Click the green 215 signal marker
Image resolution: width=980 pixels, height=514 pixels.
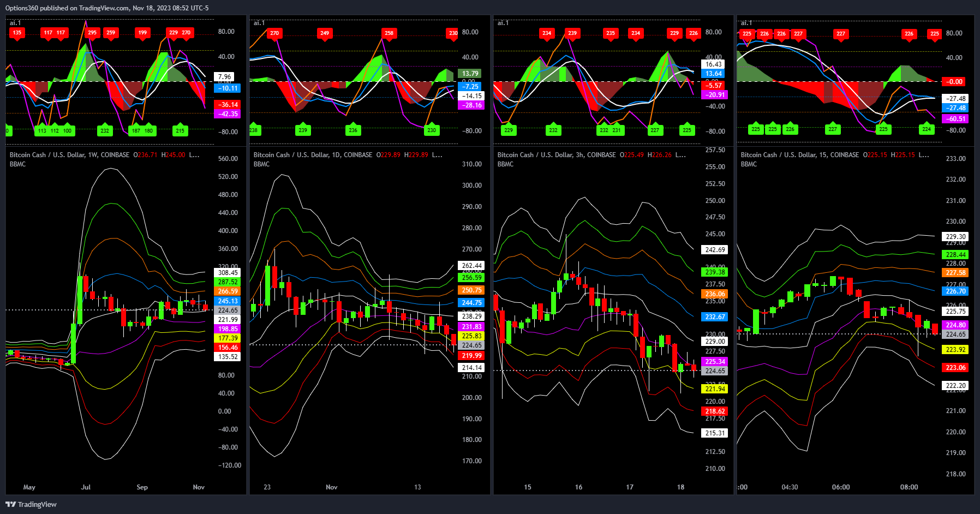[180, 130]
